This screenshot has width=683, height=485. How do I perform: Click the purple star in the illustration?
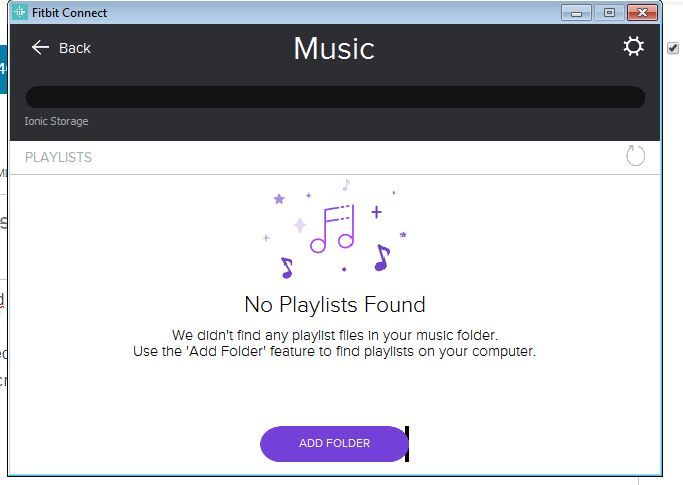[x=279, y=199]
